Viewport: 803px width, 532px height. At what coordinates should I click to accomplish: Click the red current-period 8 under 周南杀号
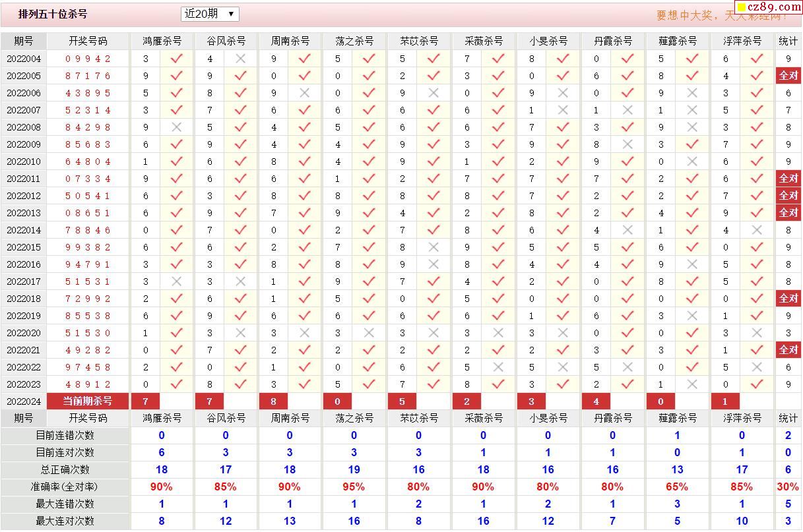(273, 401)
